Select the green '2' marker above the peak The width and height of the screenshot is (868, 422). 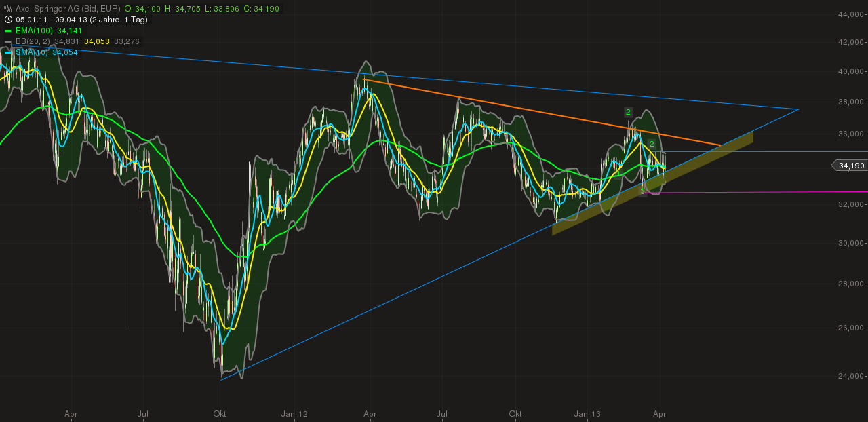(627, 111)
